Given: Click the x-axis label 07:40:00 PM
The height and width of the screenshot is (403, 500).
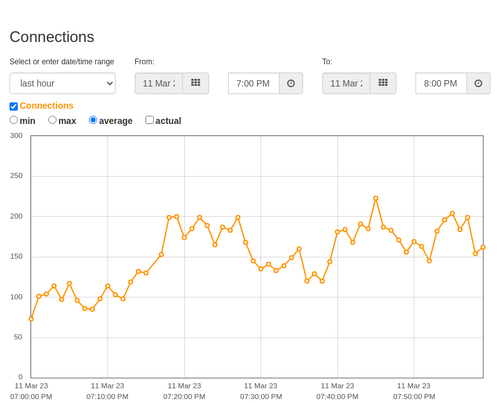Looking at the screenshot, I should click(x=337, y=397).
